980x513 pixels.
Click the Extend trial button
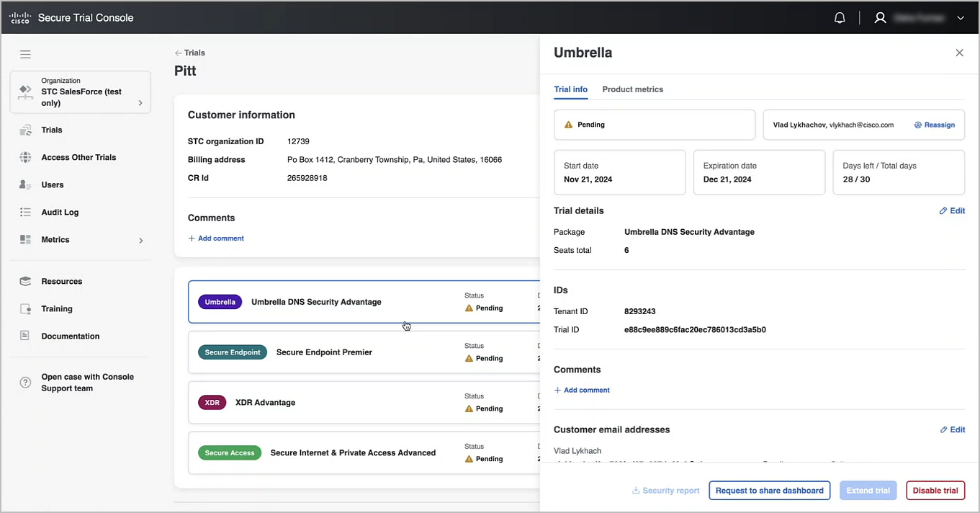coord(868,491)
